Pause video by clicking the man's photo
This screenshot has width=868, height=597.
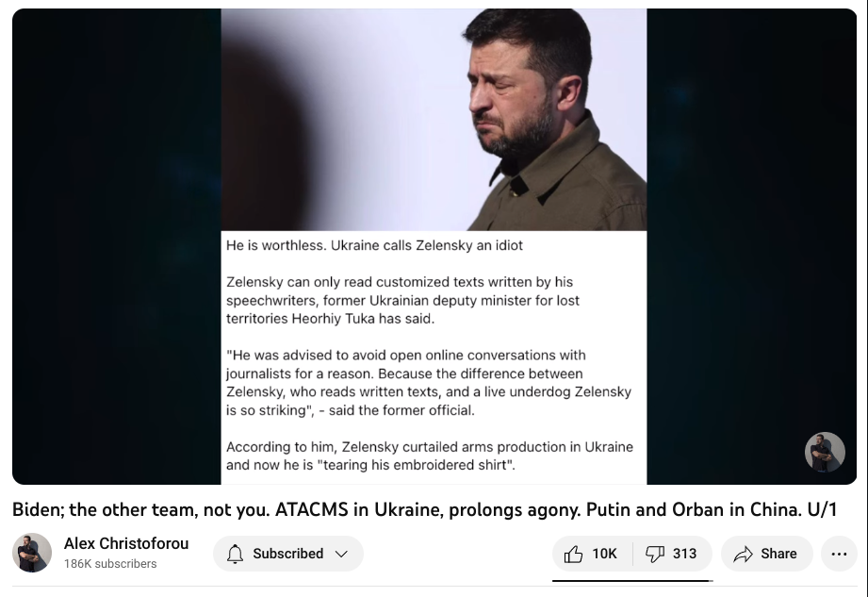coord(434,120)
